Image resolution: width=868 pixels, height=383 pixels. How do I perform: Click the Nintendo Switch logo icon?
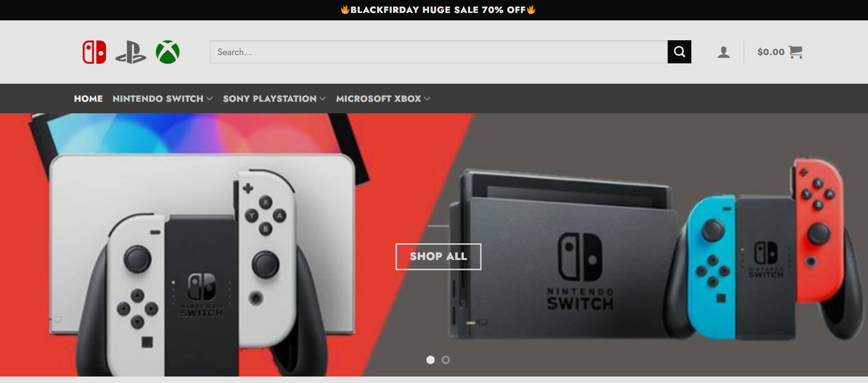(x=94, y=52)
